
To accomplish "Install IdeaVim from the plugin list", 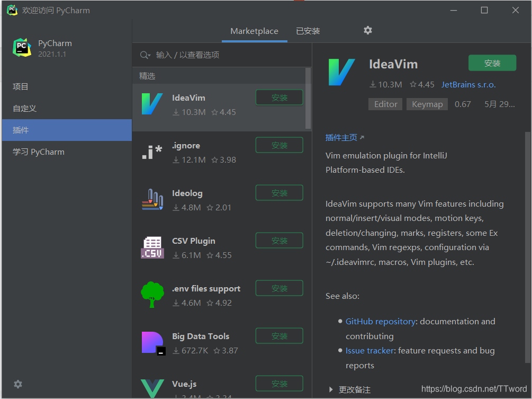I will tap(279, 97).
